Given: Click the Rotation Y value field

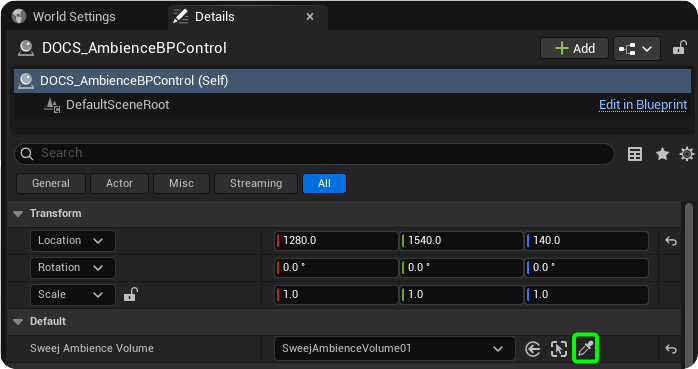Looking at the screenshot, I should point(461,268).
